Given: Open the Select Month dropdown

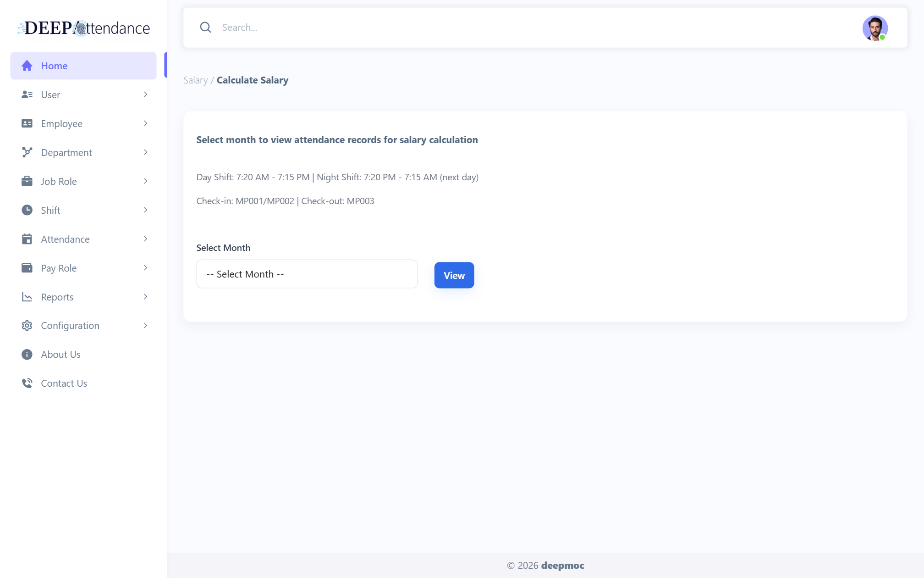Looking at the screenshot, I should 307,274.
